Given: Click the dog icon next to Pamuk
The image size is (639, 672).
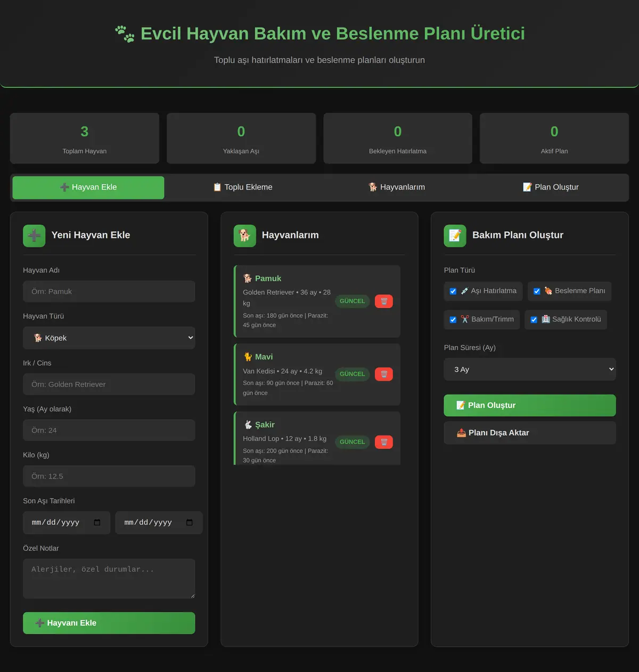Looking at the screenshot, I should (x=248, y=278).
